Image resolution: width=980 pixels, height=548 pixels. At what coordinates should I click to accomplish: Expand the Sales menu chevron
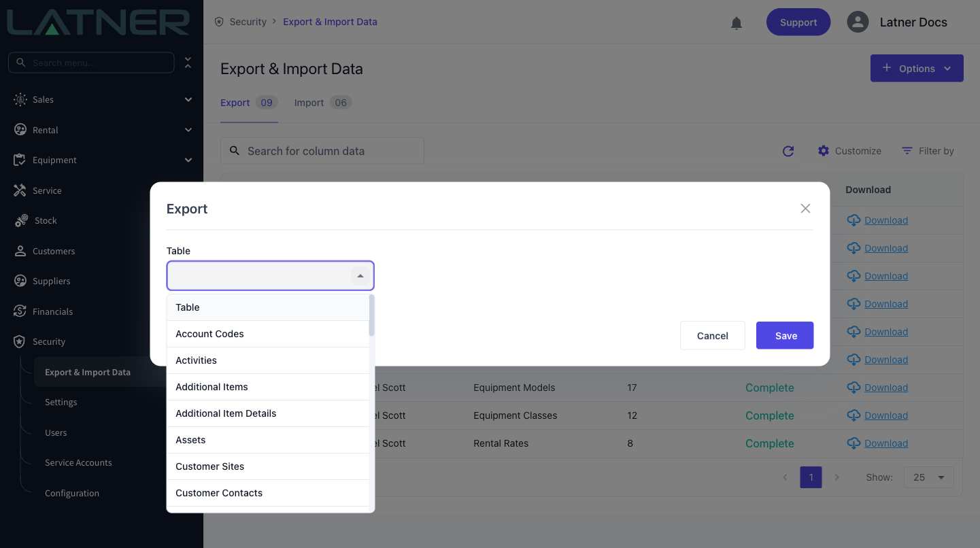pos(188,99)
